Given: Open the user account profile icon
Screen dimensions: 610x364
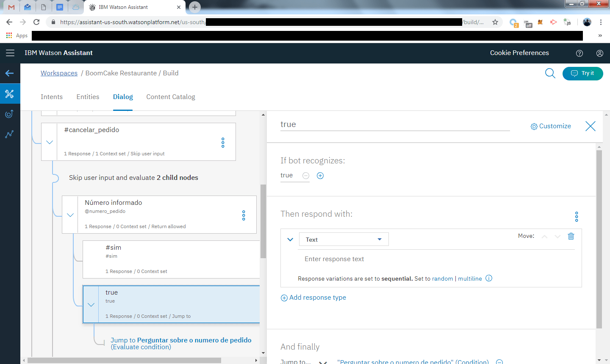Looking at the screenshot, I should [x=600, y=53].
